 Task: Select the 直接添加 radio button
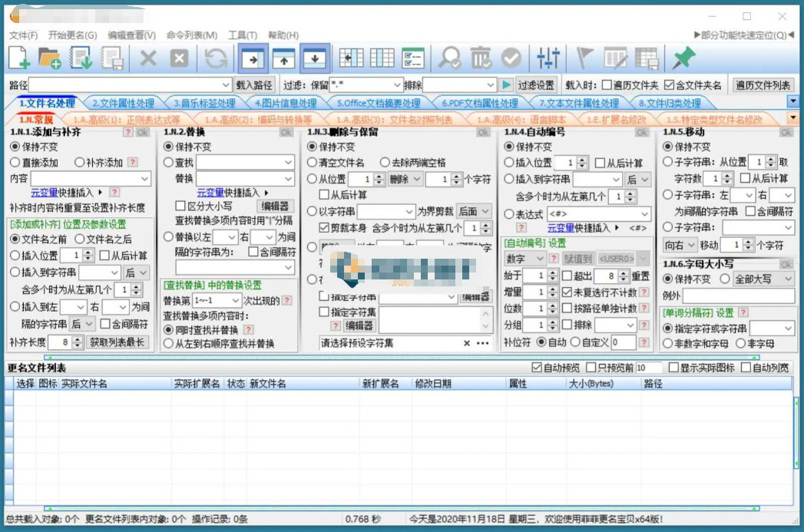point(15,163)
